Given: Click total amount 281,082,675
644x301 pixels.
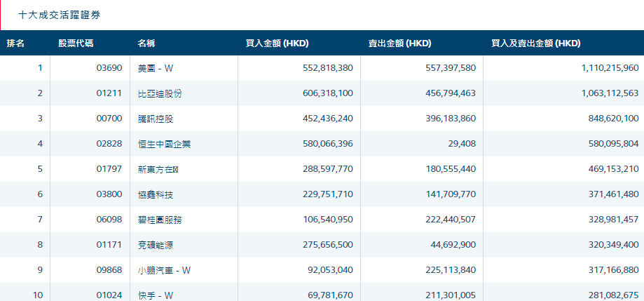Looking at the screenshot, I should 614,295.
